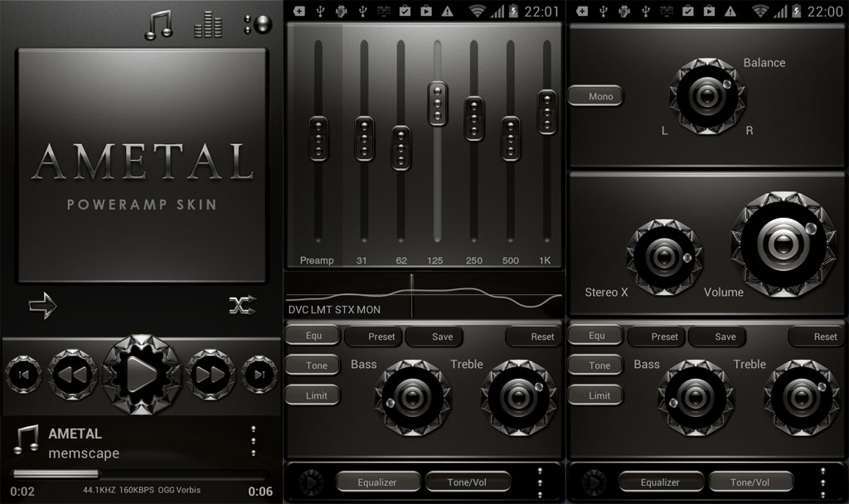Open overflow dots menu in middle screen footer

(540, 482)
